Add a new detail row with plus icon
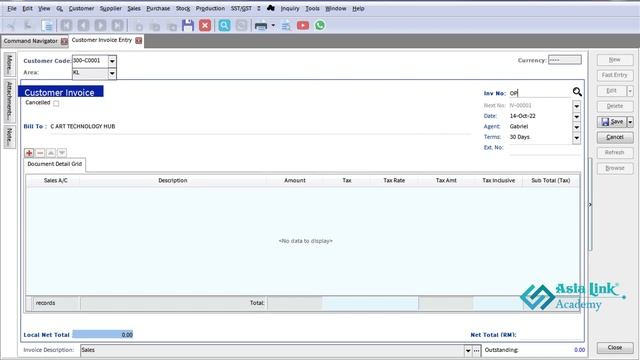 coord(29,153)
